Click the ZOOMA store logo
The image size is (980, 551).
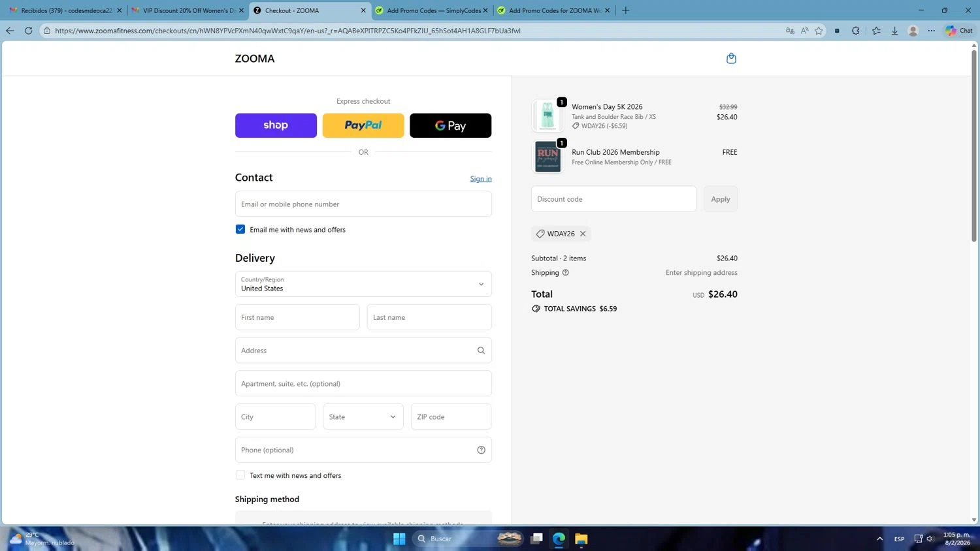(x=255, y=59)
